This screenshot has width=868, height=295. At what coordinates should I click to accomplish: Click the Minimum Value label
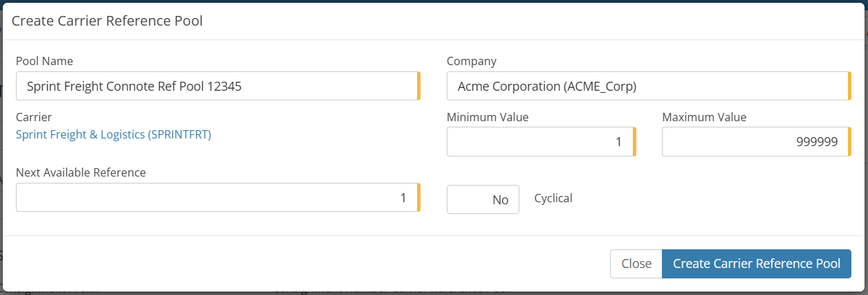tap(488, 117)
